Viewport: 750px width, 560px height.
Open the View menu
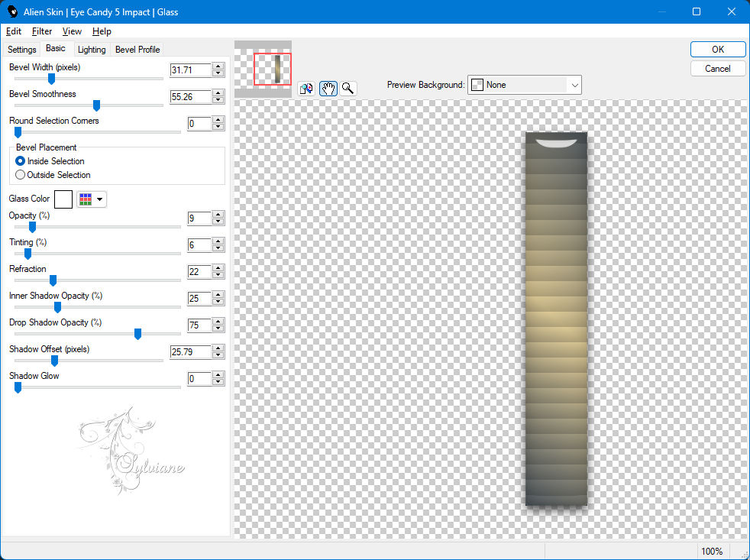click(x=72, y=31)
